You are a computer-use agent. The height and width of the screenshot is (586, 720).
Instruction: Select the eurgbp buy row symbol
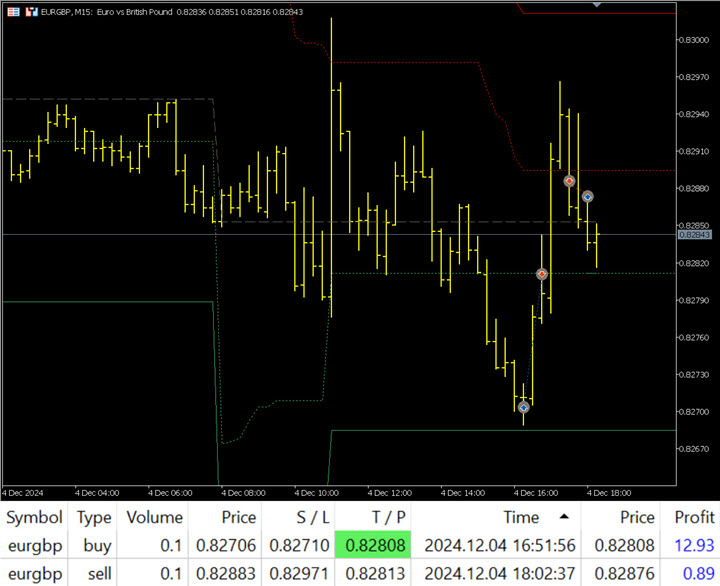tap(35, 546)
